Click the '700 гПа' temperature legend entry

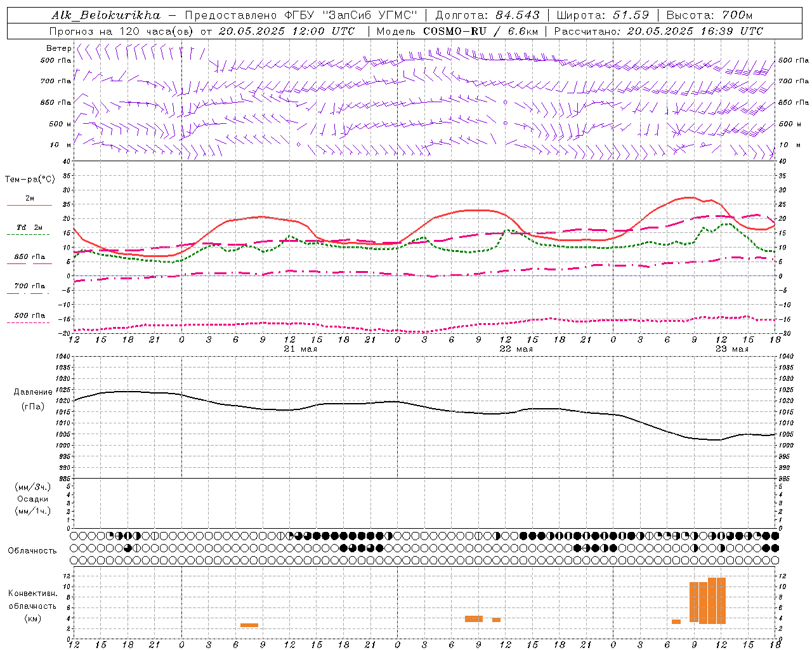[29, 286]
